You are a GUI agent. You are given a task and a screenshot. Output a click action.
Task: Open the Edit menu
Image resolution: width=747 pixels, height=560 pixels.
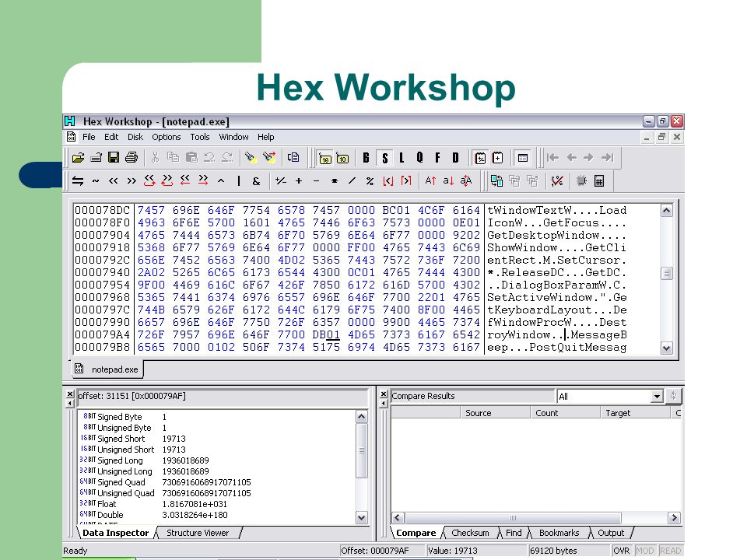coord(111,137)
